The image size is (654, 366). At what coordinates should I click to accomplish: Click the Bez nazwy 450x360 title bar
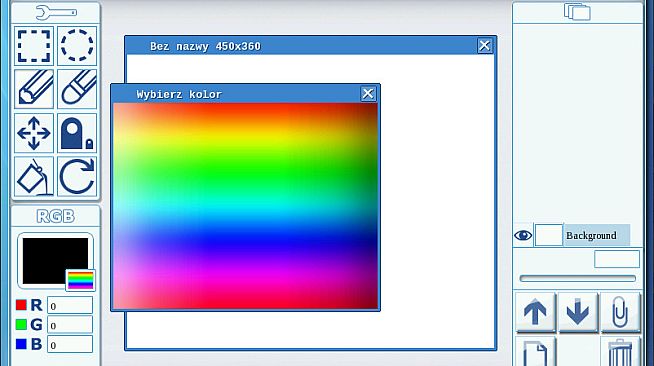pos(310,46)
